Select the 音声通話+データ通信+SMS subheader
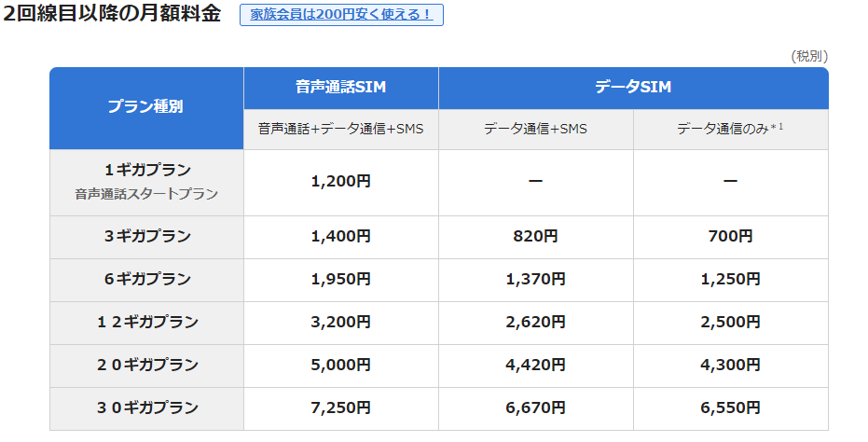Image resolution: width=868 pixels, height=442 pixels. [340, 130]
